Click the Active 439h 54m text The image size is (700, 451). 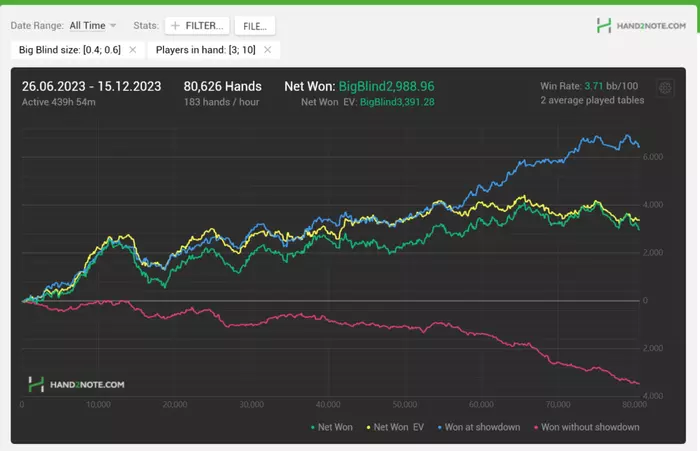coord(58,102)
